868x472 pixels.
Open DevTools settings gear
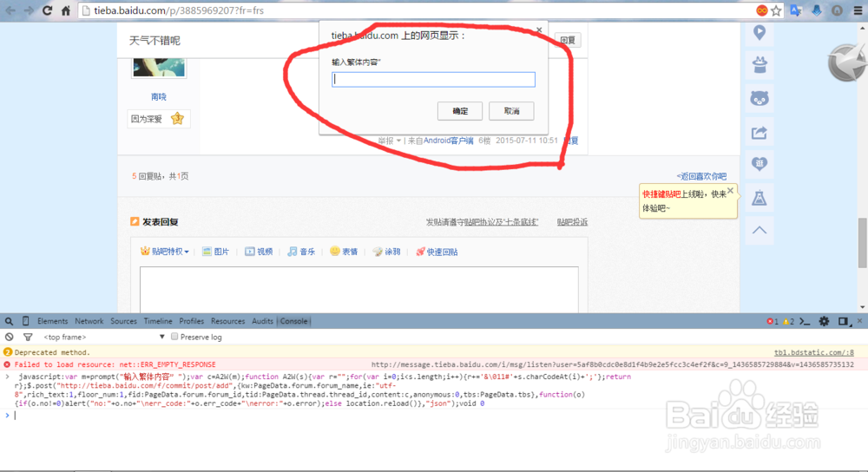click(824, 321)
